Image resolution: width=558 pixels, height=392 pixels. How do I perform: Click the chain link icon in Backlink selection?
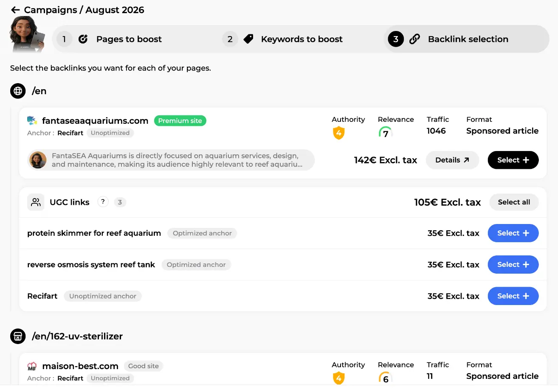click(414, 39)
